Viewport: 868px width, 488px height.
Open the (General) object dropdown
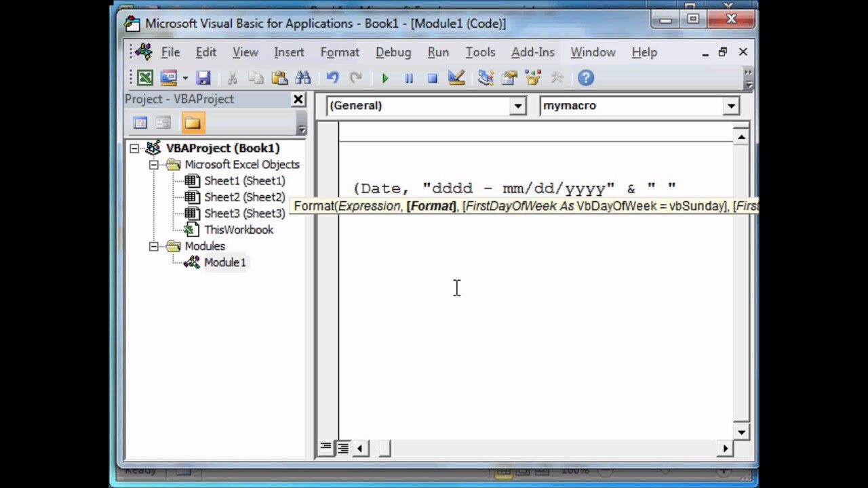click(518, 106)
